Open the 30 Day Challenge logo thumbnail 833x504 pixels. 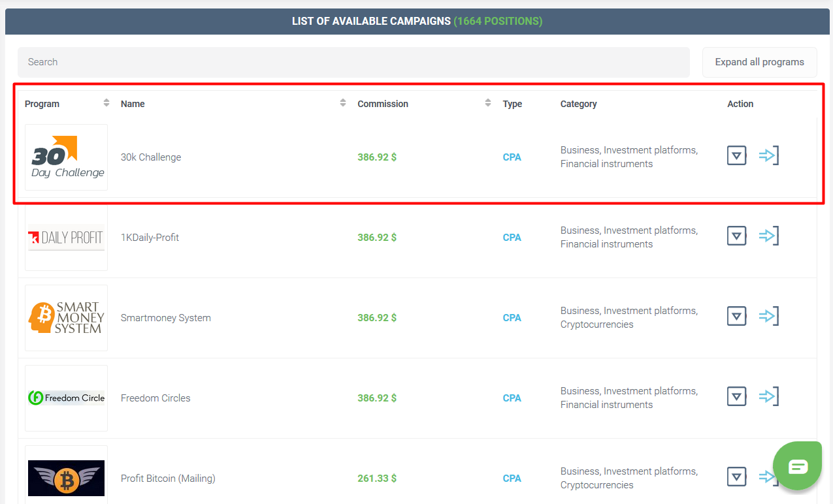(x=67, y=157)
